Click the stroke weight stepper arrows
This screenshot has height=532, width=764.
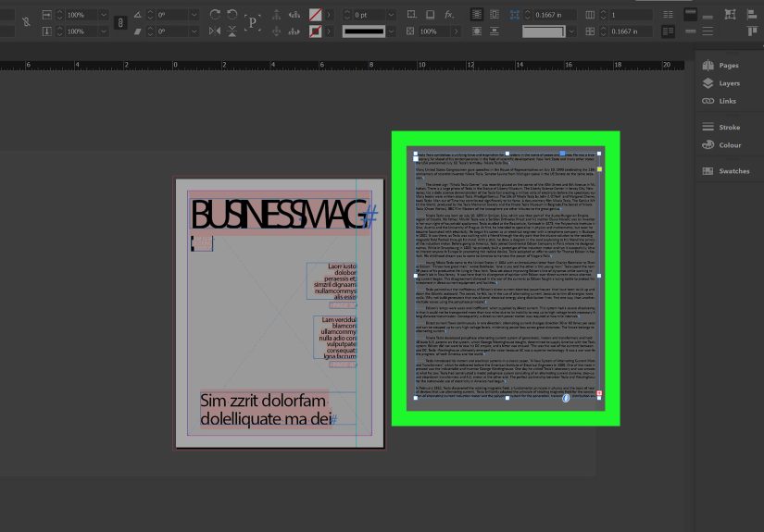[x=347, y=15]
